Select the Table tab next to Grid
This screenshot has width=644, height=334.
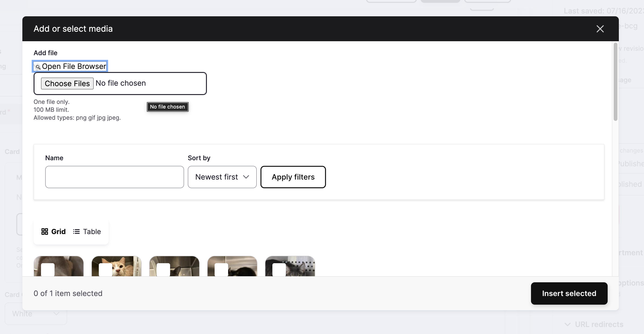click(92, 232)
